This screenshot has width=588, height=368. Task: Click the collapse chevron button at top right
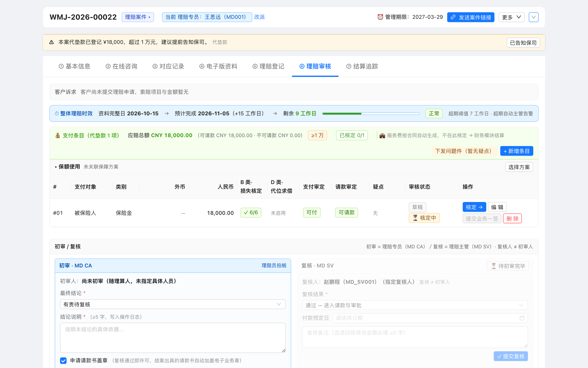point(534,17)
